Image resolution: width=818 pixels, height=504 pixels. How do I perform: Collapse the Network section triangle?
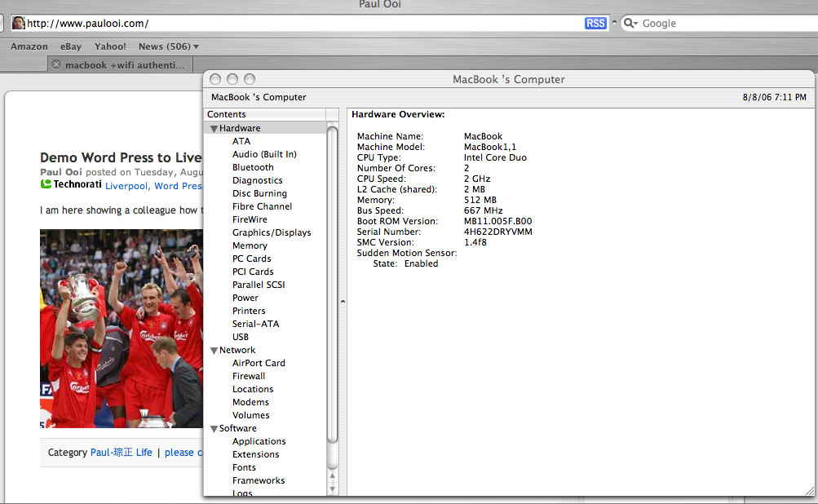pos(214,351)
